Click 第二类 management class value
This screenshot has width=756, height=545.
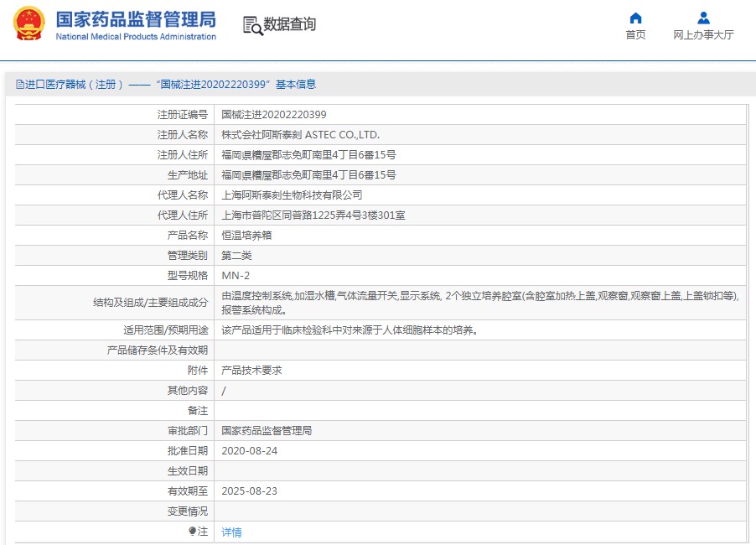(236, 256)
